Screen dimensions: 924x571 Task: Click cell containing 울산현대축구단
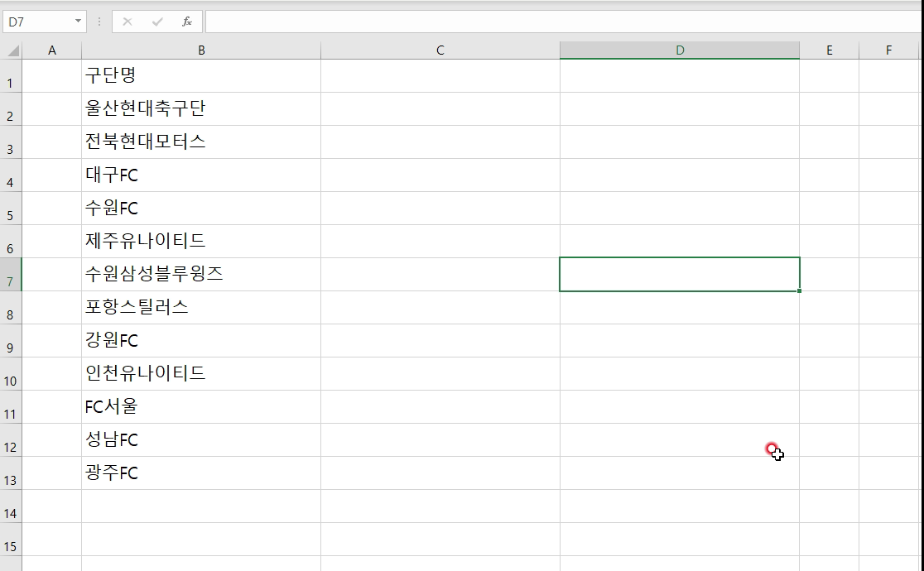(201, 109)
